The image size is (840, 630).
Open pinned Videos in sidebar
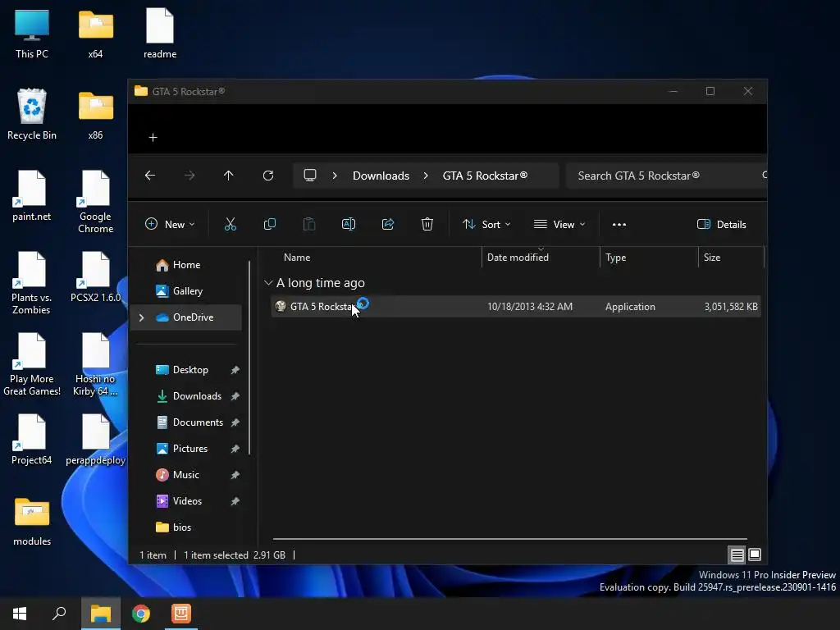[x=187, y=501]
